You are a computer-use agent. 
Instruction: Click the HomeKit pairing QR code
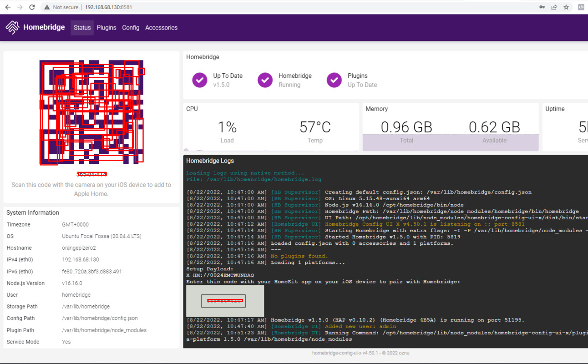point(91,112)
